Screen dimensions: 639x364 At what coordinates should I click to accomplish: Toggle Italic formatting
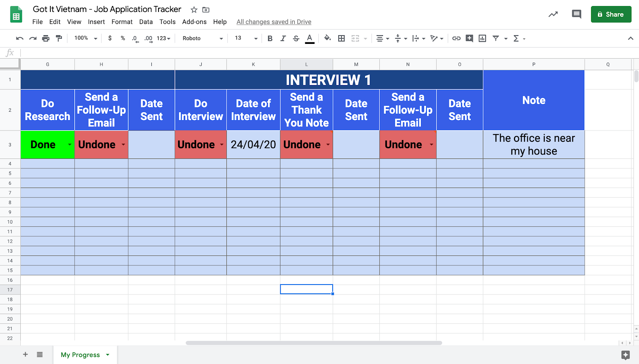pyautogui.click(x=283, y=38)
